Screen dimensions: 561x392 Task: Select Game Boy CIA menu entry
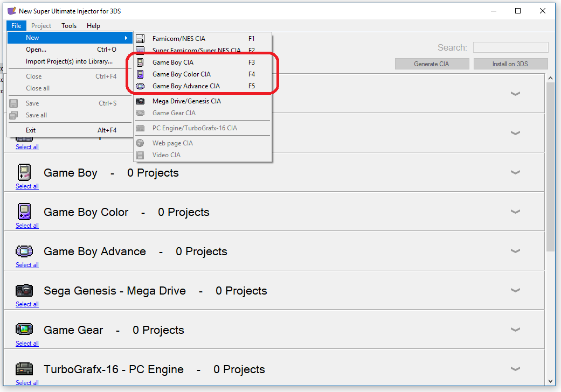(x=203, y=62)
